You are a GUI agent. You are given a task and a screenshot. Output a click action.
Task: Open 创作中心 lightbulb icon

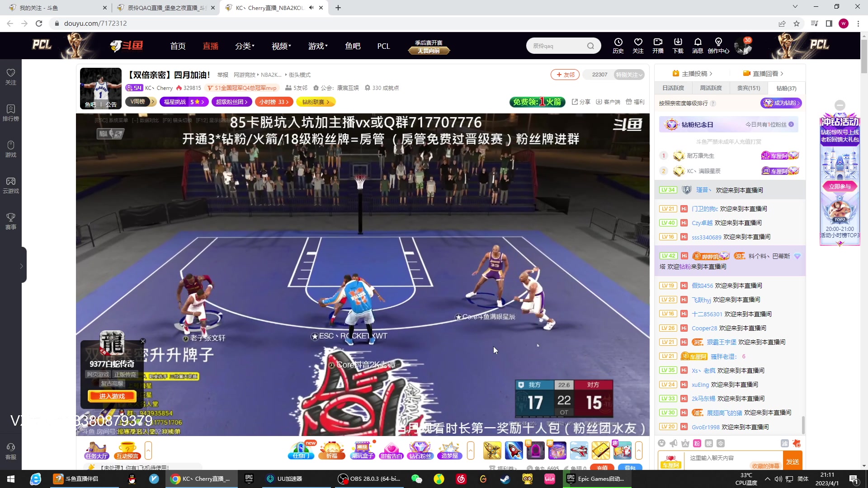pyautogui.click(x=718, y=46)
